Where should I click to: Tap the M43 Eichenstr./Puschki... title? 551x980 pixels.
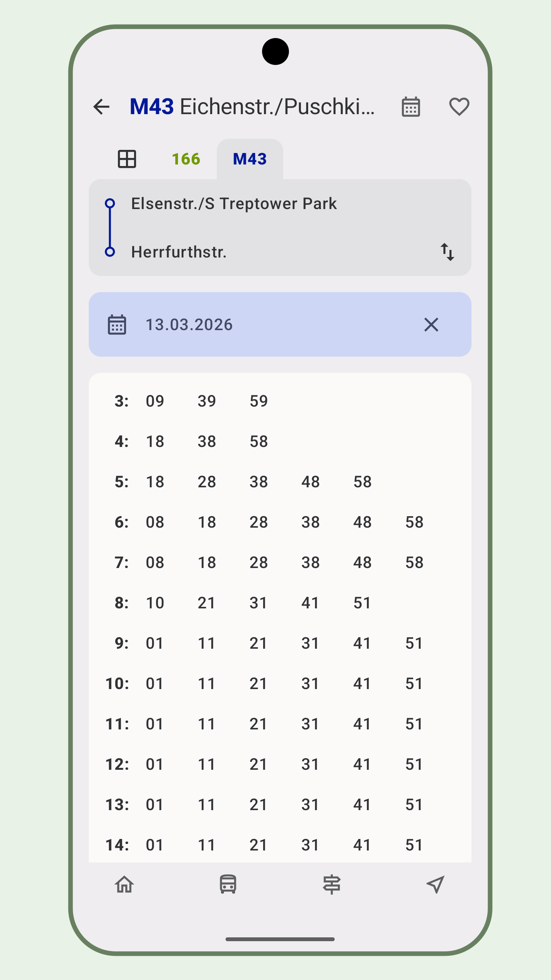tap(252, 107)
